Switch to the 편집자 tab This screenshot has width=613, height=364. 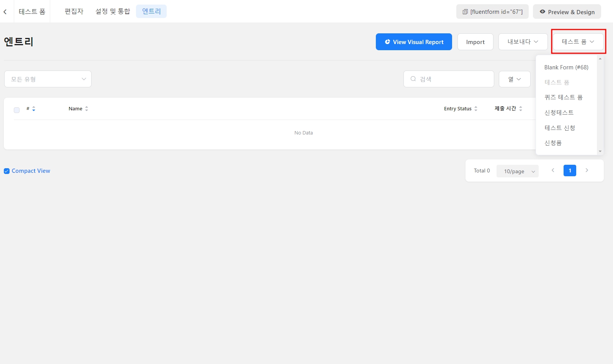pos(74,11)
